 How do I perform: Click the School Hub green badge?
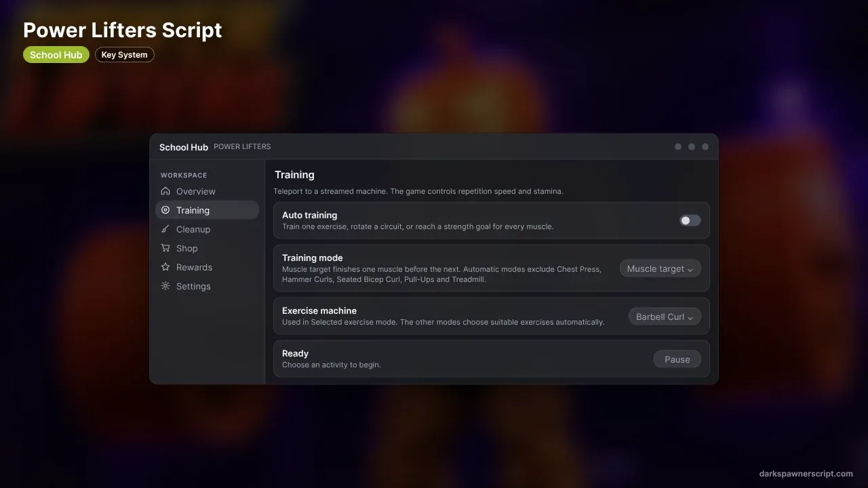(56, 55)
